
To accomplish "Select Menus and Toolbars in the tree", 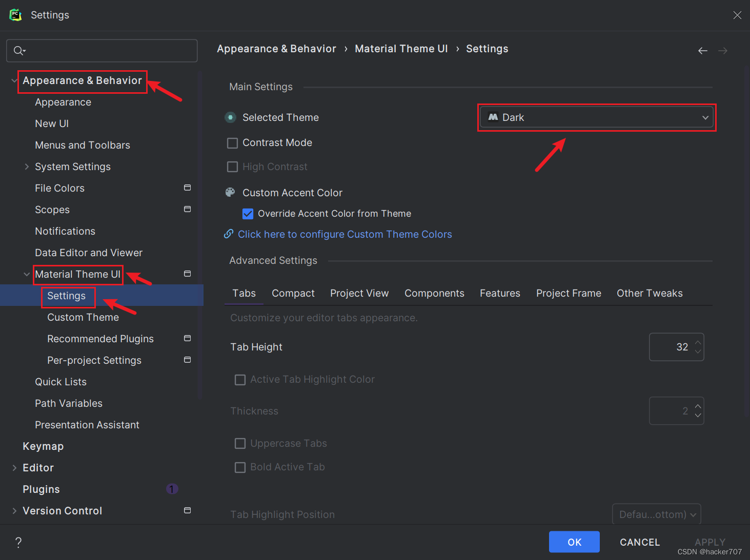I will click(x=83, y=145).
